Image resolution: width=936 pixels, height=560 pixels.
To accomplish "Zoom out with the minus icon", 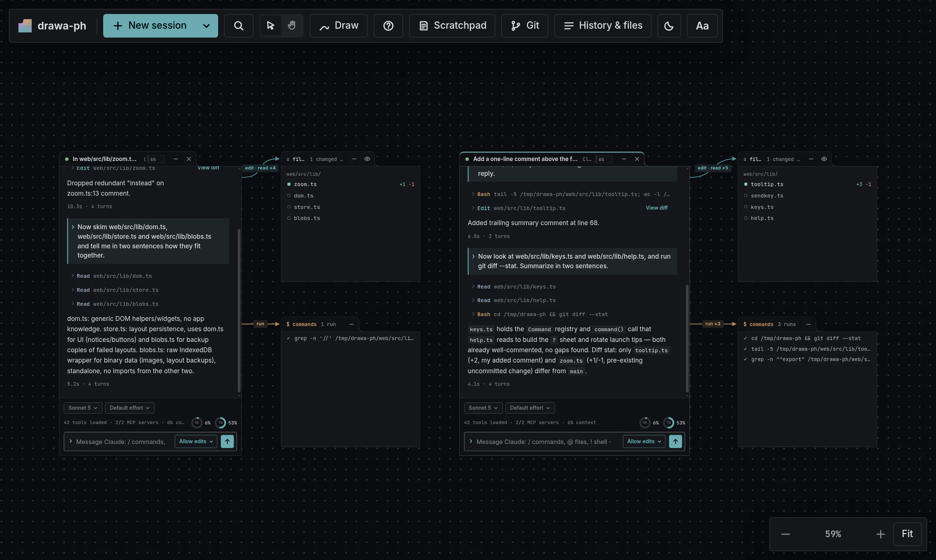I will (x=785, y=534).
